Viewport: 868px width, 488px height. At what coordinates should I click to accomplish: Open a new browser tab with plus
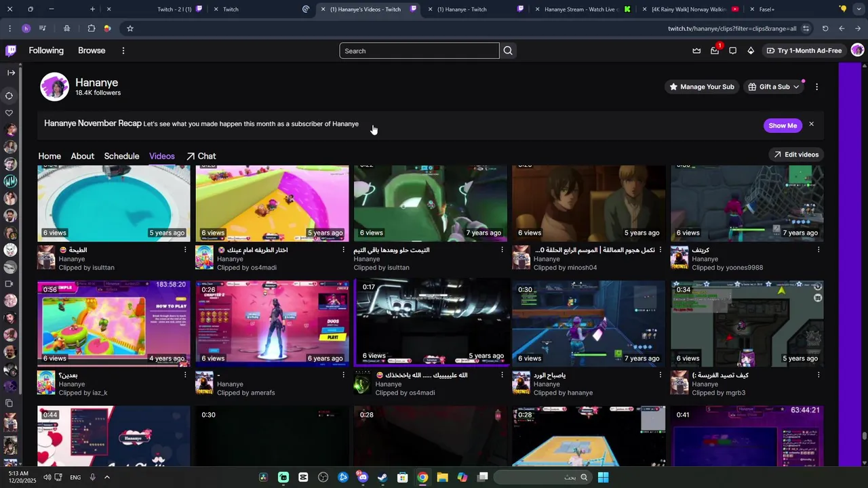pyautogui.click(x=93, y=9)
